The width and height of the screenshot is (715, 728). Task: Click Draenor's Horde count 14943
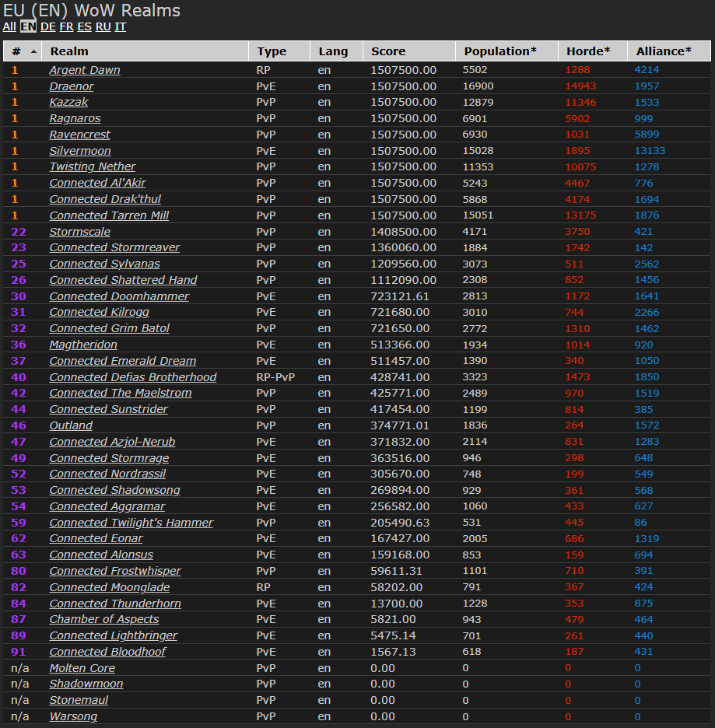click(x=580, y=86)
